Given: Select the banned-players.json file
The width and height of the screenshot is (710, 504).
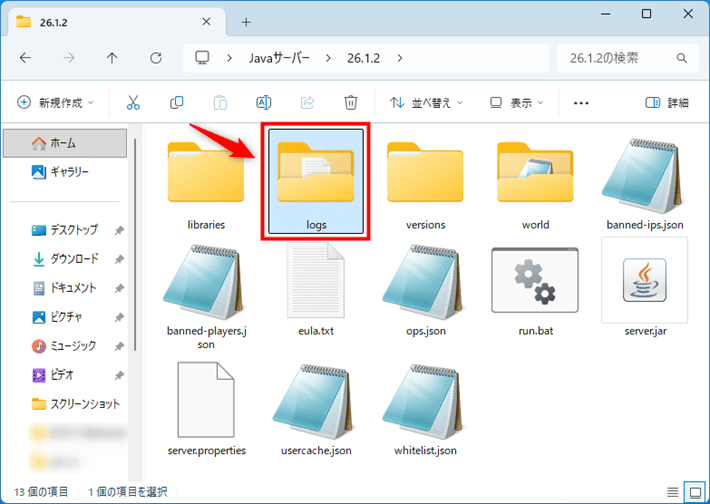Looking at the screenshot, I should point(206,297).
